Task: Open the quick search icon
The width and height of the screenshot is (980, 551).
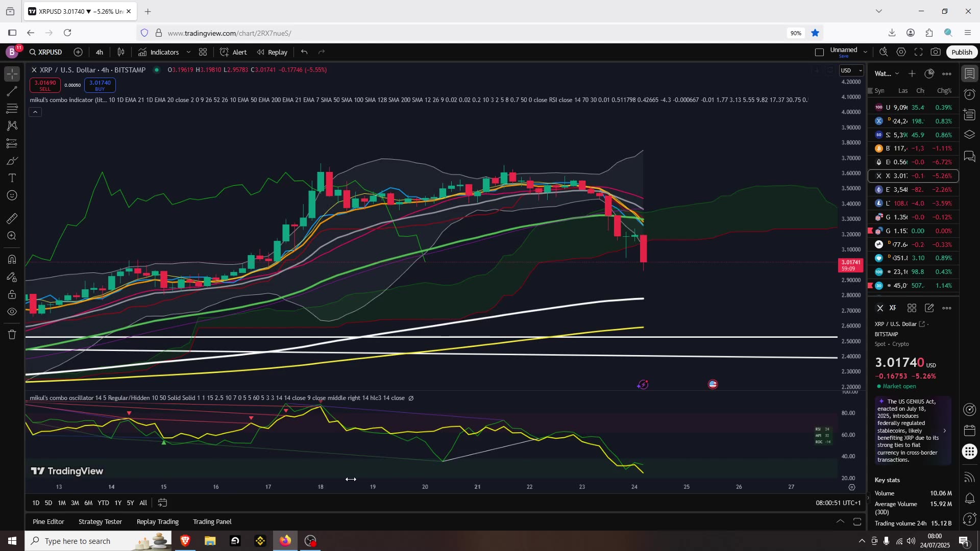Action: point(884,52)
